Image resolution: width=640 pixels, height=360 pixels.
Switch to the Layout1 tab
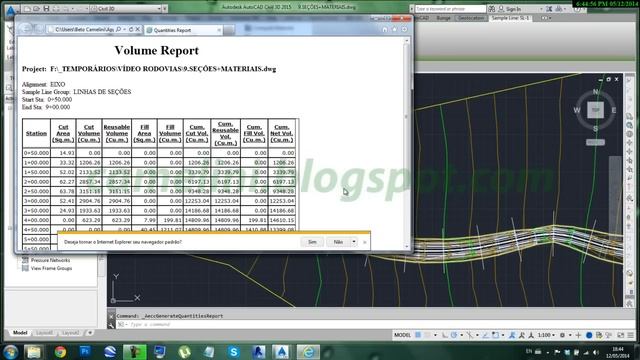(44, 333)
